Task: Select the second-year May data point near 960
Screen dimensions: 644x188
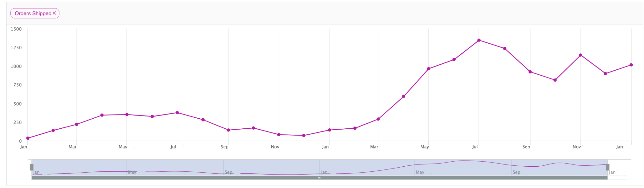Action: click(429, 69)
